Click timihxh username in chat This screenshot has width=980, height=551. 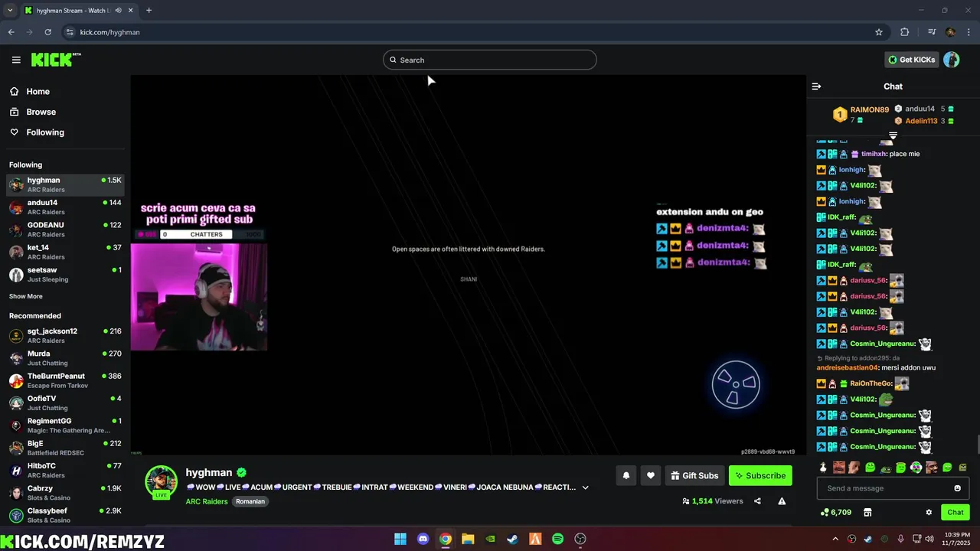(x=874, y=154)
